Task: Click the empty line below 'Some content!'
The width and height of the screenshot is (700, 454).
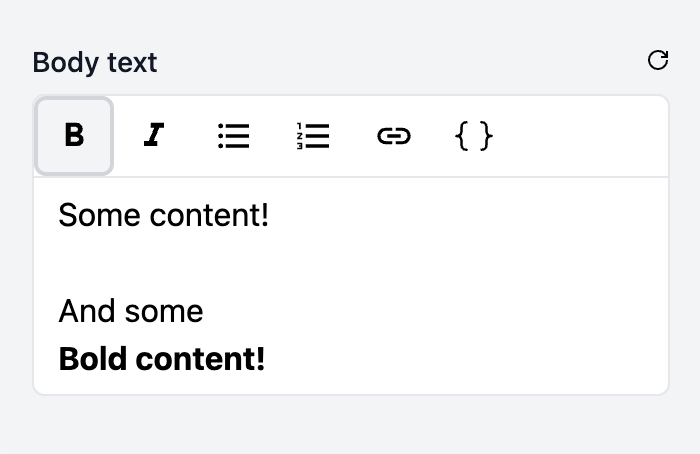Action: point(351,263)
